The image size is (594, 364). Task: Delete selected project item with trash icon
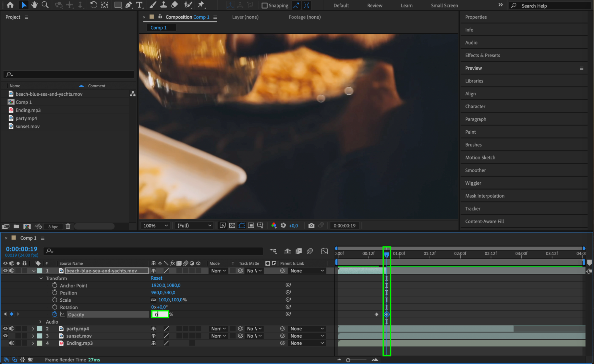click(68, 226)
